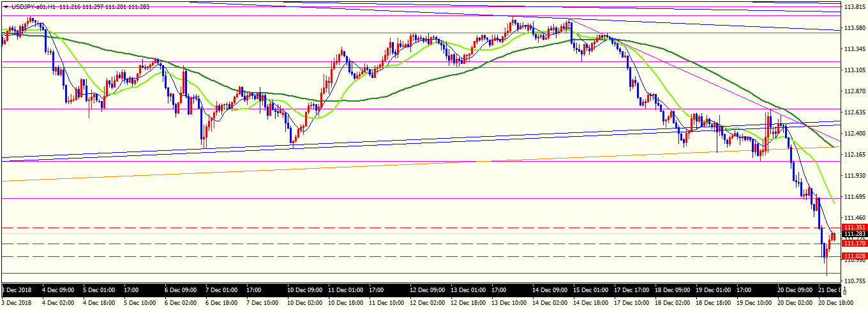The image size is (868, 310).
Task: Click the 18 Dec 09:00 time label
Action: [x=672, y=290]
